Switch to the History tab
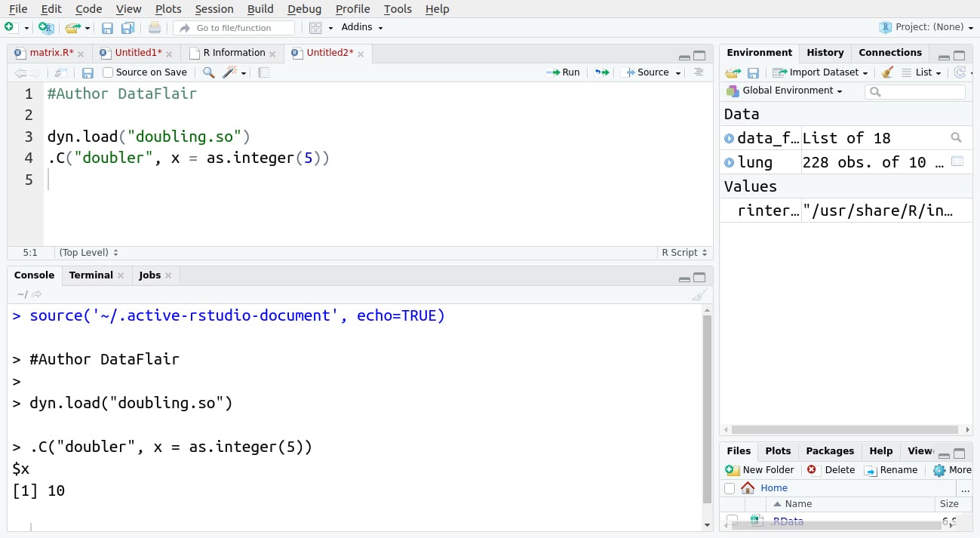This screenshot has width=980, height=538. coord(825,53)
